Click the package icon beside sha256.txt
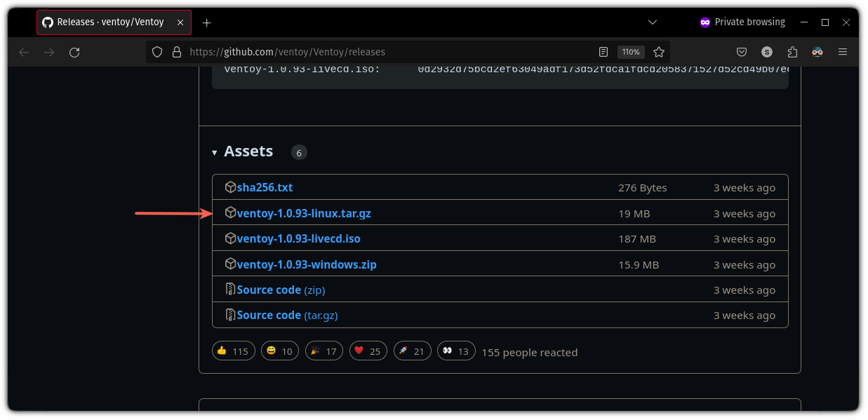Image resolution: width=868 pixels, height=420 pixels. [231, 187]
